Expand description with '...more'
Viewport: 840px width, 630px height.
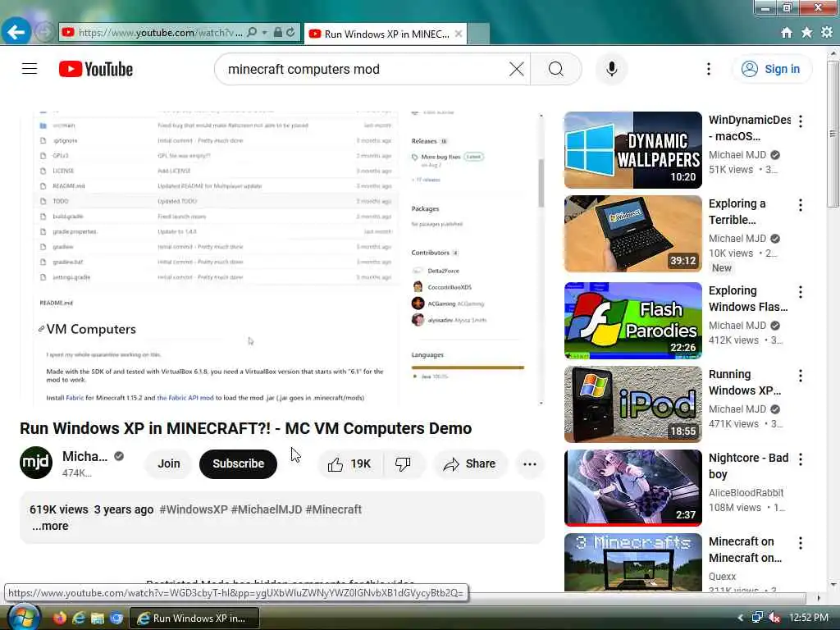(50, 526)
